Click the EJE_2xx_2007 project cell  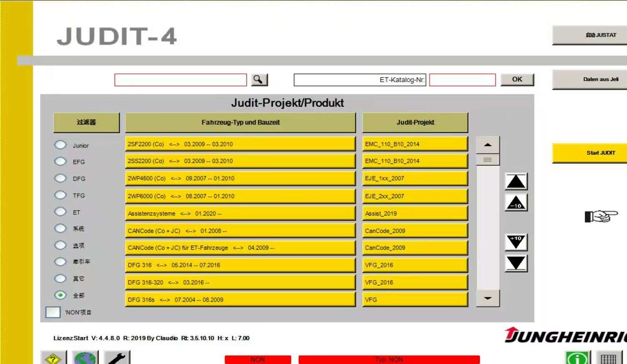coord(415,196)
